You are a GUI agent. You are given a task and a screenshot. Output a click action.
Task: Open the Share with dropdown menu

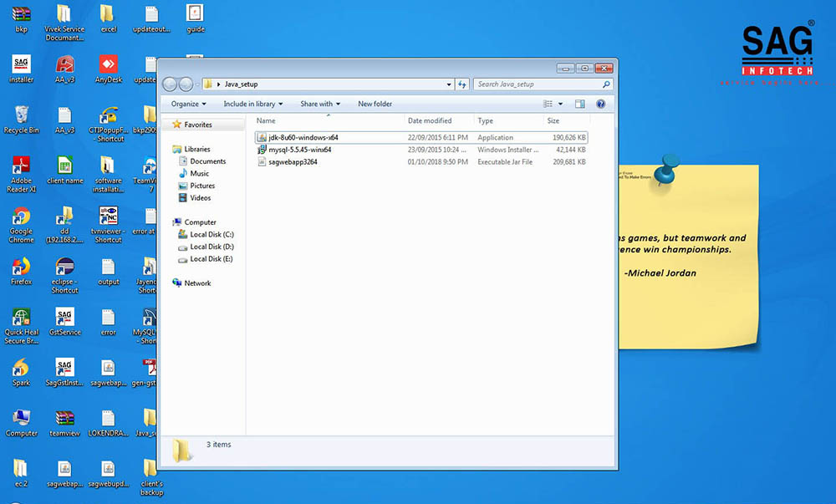point(320,104)
